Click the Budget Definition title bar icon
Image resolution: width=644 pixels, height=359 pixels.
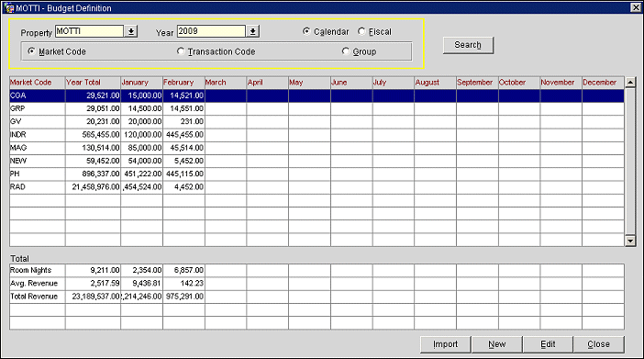tap(8, 8)
